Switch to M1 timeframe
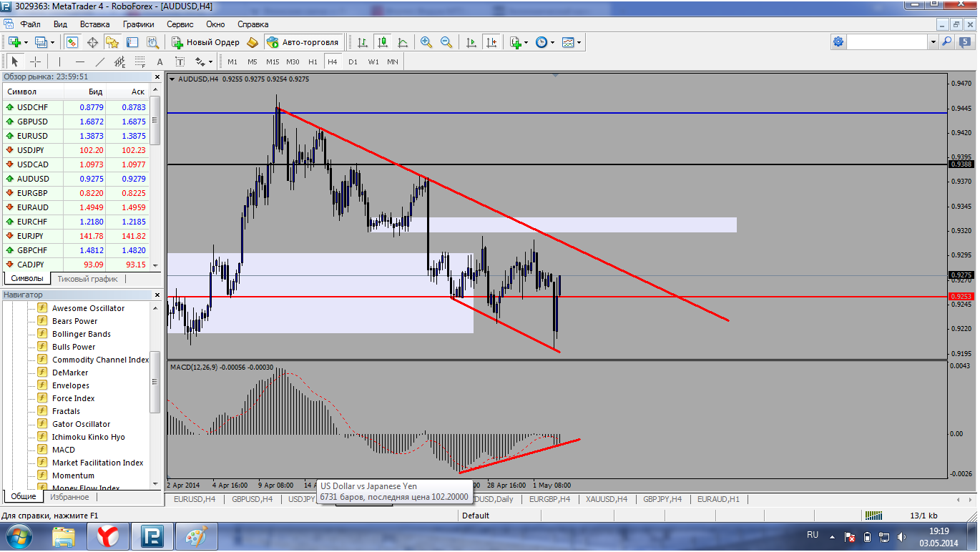This screenshot has height=552, width=980. coord(232,61)
